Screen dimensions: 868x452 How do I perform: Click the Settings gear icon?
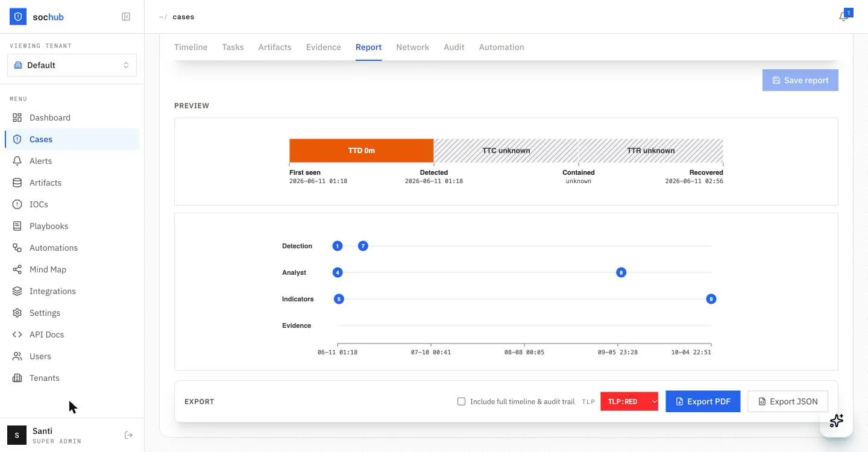(17, 313)
